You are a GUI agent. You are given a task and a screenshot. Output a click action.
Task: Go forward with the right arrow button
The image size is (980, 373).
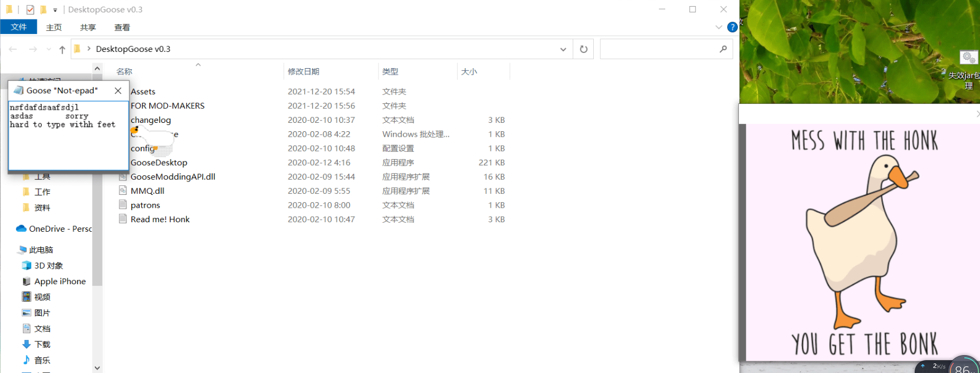pos(33,49)
